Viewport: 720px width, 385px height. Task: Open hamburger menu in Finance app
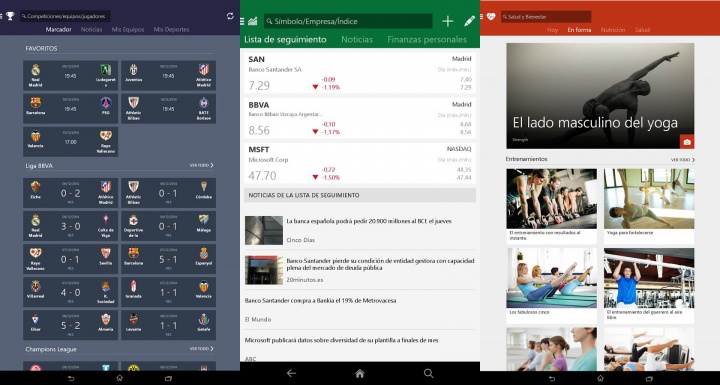[x=242, y=21]
